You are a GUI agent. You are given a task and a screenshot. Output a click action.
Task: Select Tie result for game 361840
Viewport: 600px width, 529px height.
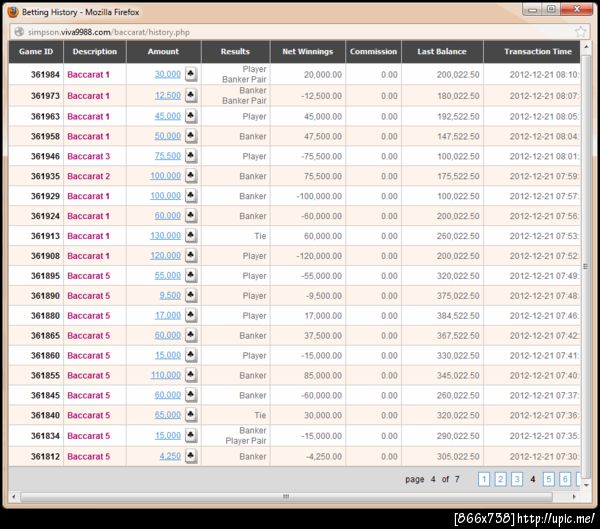coord(260,415)
